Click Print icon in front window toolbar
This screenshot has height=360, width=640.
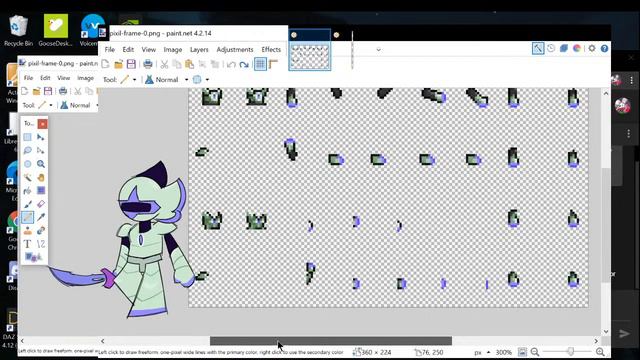148,64
